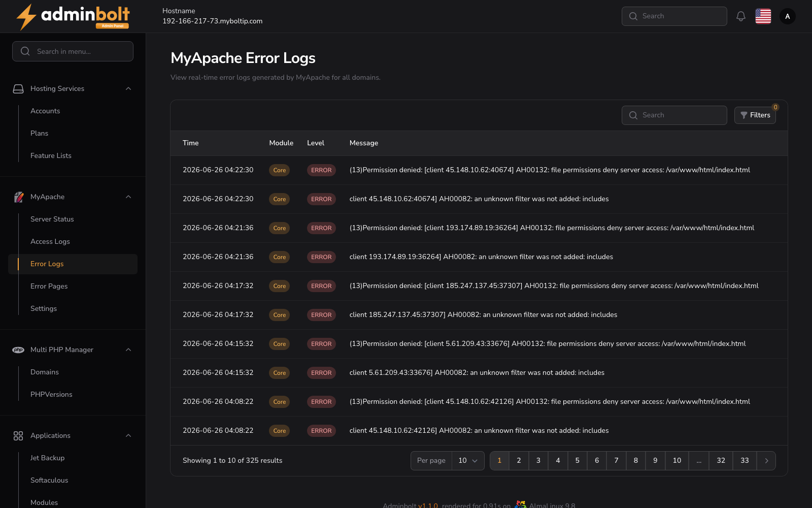Open the notifications bell
This screenshot has width=812, height=508.
click(x=741, y=16)
